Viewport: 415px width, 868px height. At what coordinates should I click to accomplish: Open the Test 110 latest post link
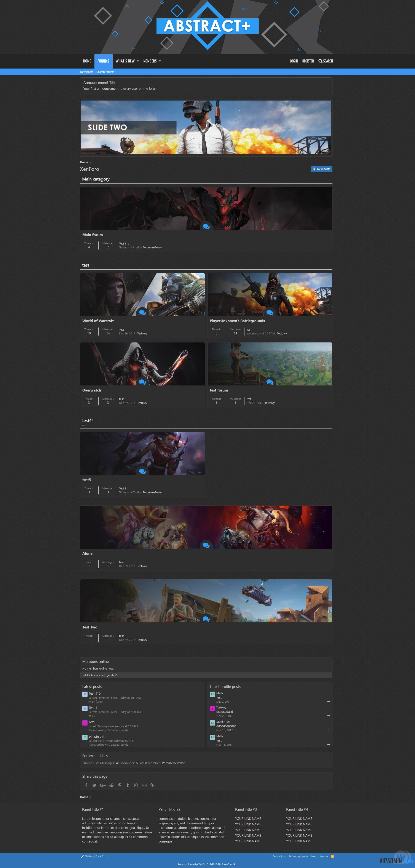tap(95, 694)
